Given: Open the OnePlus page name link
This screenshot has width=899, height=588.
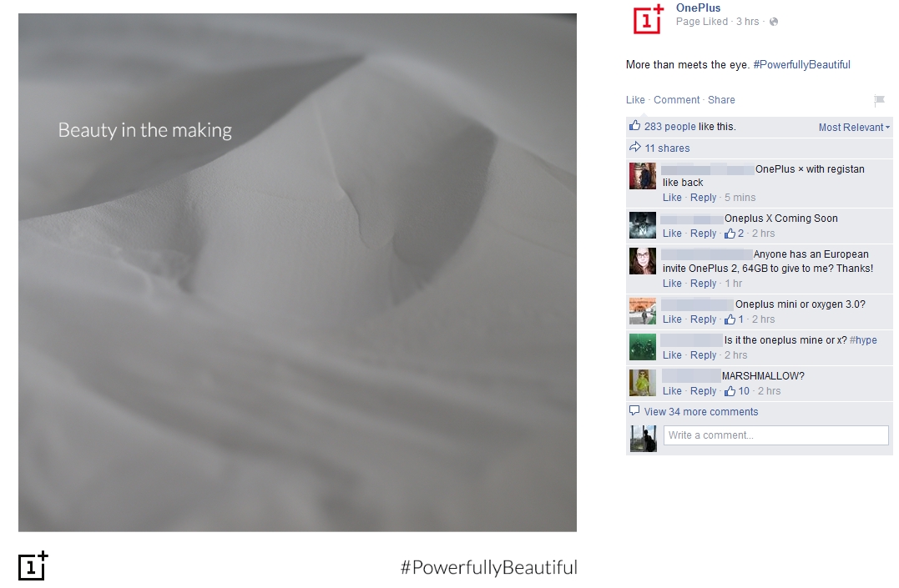Looking at the screenshot, I should pyautogui.click(x=699, y=8).
